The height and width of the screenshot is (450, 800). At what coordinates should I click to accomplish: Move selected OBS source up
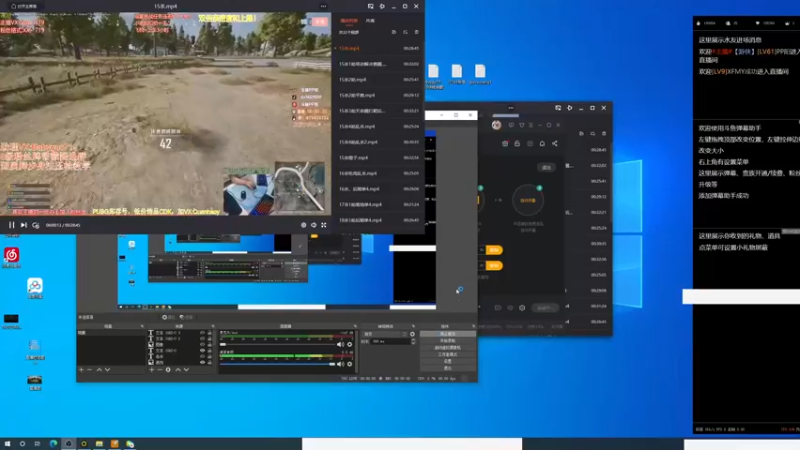(x=178, y=369)
